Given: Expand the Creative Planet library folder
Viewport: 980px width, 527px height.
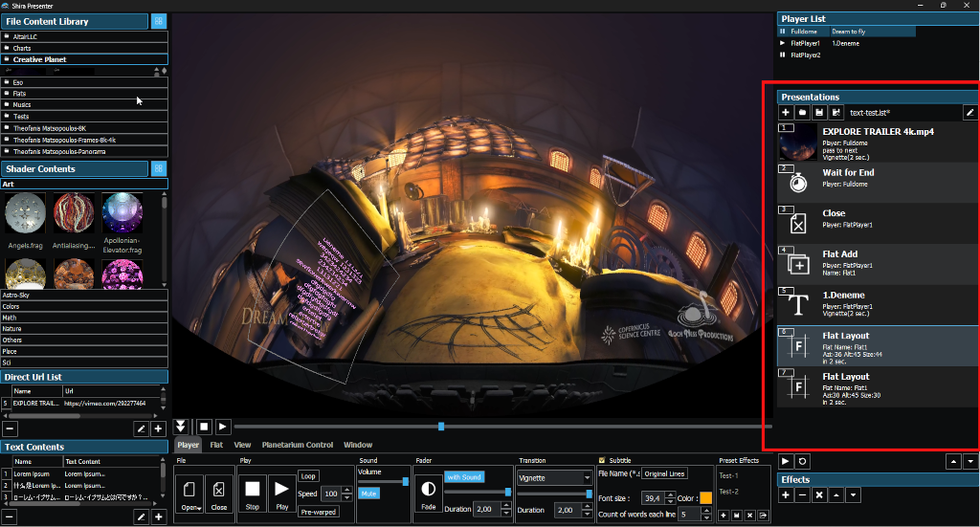Looking at the screenshot, I should pyautogui.click(x=84, y=59).
